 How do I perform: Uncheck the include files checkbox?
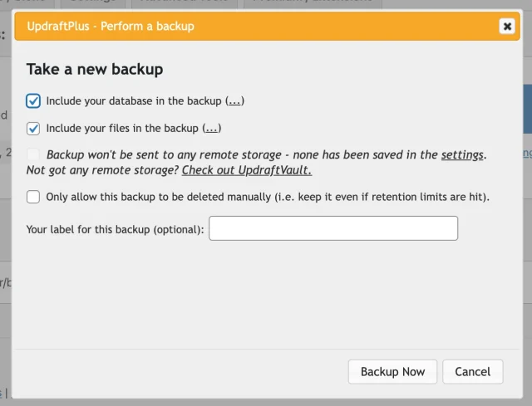pos(33,129)
